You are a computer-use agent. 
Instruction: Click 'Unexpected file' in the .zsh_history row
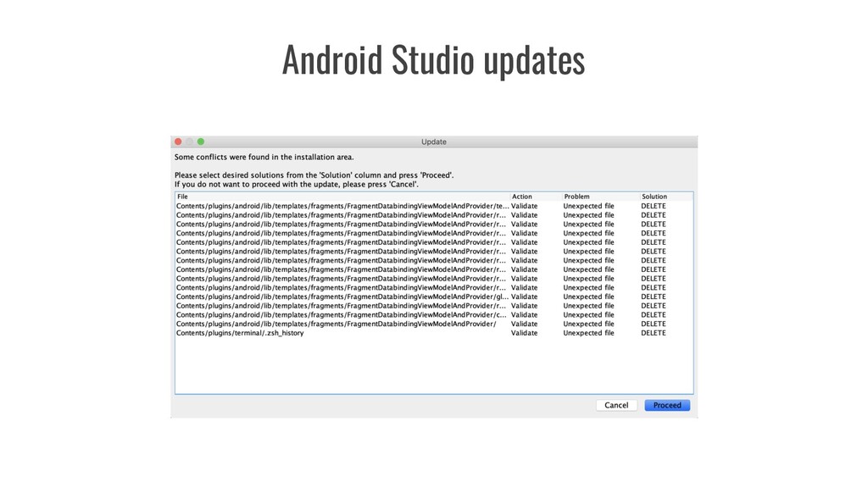588,333
